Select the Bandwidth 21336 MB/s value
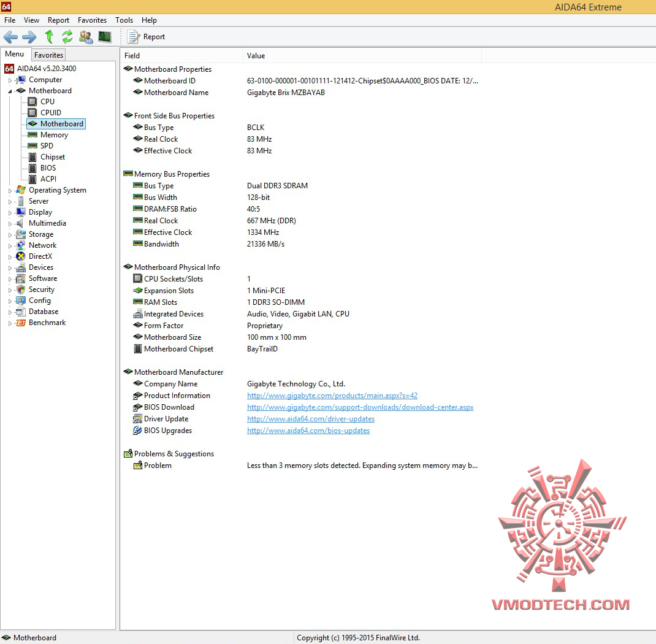The width and height of the screenshot is (656, 644). coord(265,244)
